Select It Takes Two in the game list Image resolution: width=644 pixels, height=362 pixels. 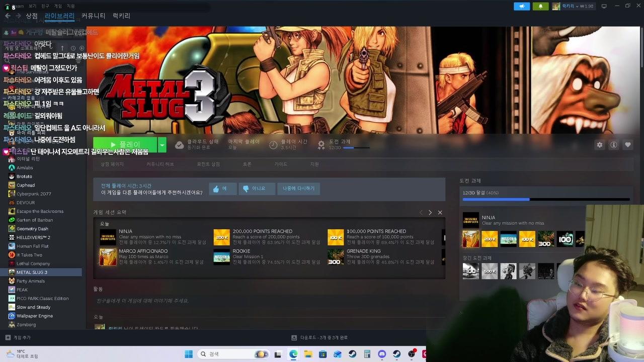coord(30,255)
